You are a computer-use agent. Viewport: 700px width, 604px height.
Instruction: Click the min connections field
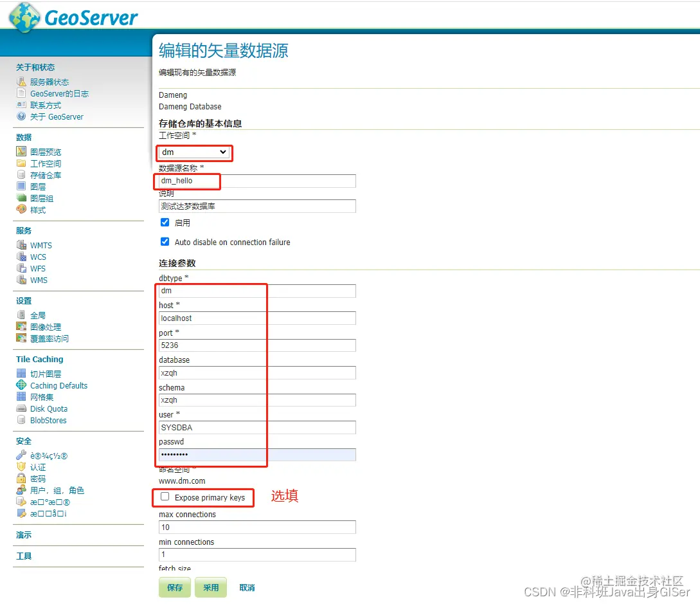(x=257, y=555)
